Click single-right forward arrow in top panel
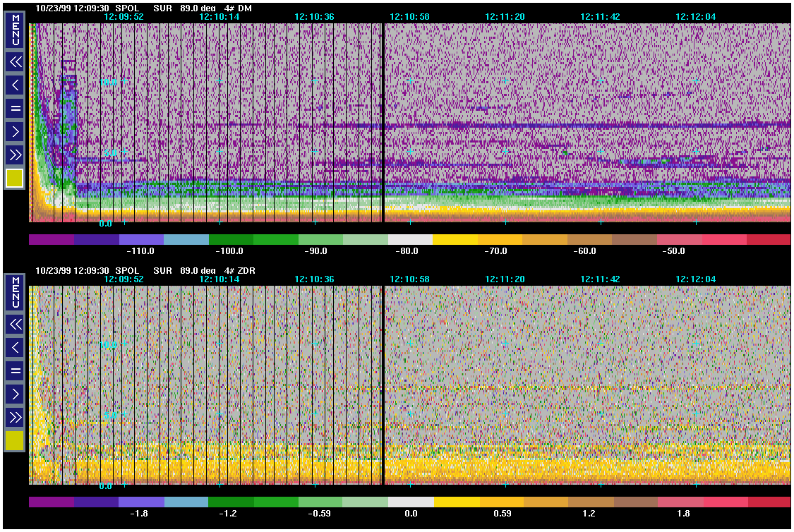The height and width of the screenshot is (532, 794). [x=16, y=132]
